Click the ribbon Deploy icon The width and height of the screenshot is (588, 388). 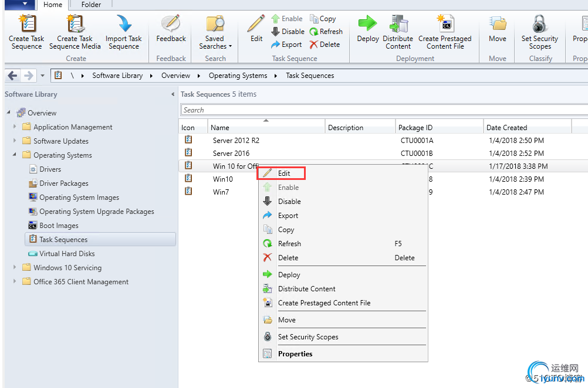pos(367,23)
